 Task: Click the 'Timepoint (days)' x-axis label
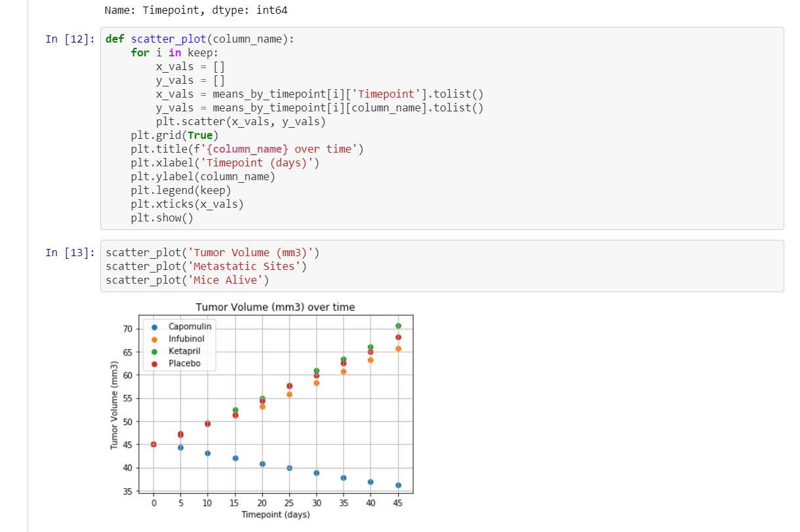275,515
